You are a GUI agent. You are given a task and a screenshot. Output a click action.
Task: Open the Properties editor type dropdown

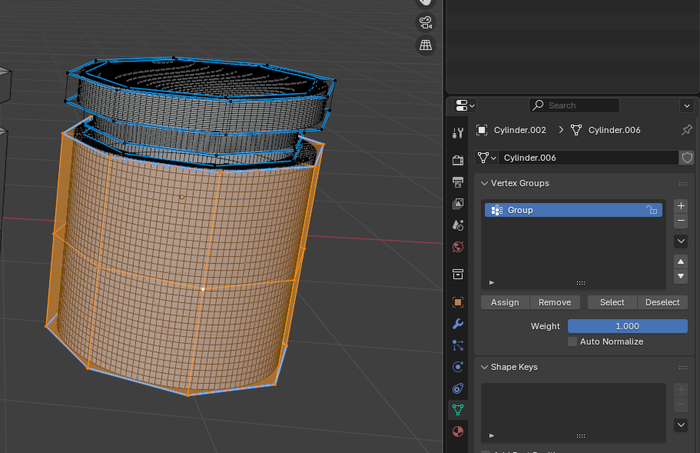[x=465, y=105]
